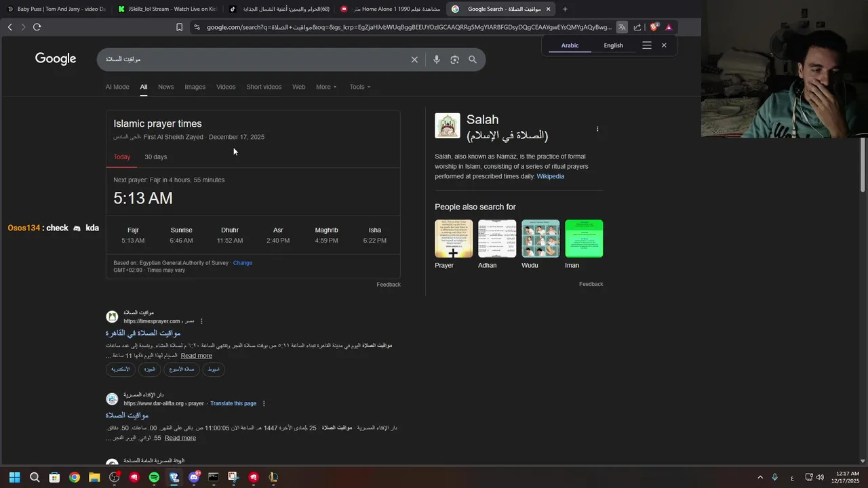This screenshot has width=868, height=488.
Task: Open the Brave Rewards triangle icon
Action: (669, 27)
